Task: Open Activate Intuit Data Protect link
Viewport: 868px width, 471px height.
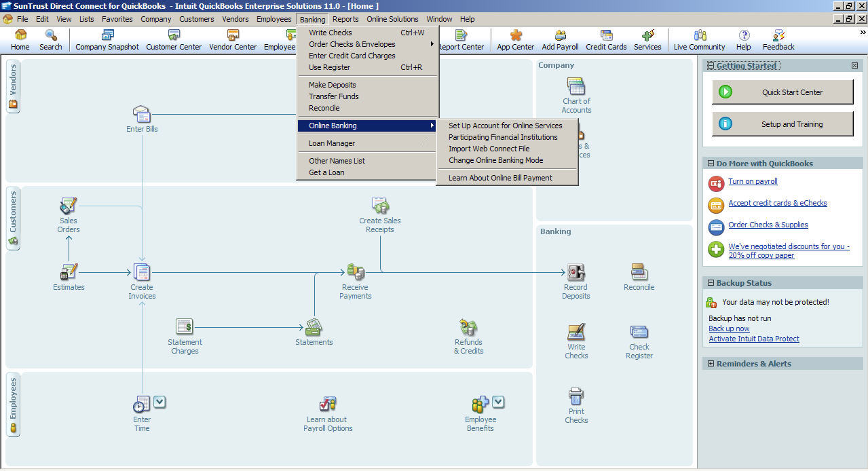Action: [x=754, y=339]
